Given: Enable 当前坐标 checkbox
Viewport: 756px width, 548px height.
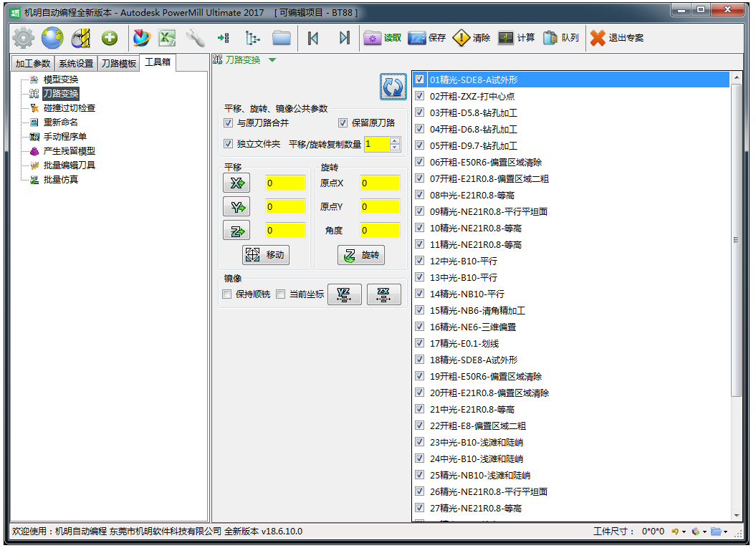Looking at the screenshot, I should [x=281, y=294].
